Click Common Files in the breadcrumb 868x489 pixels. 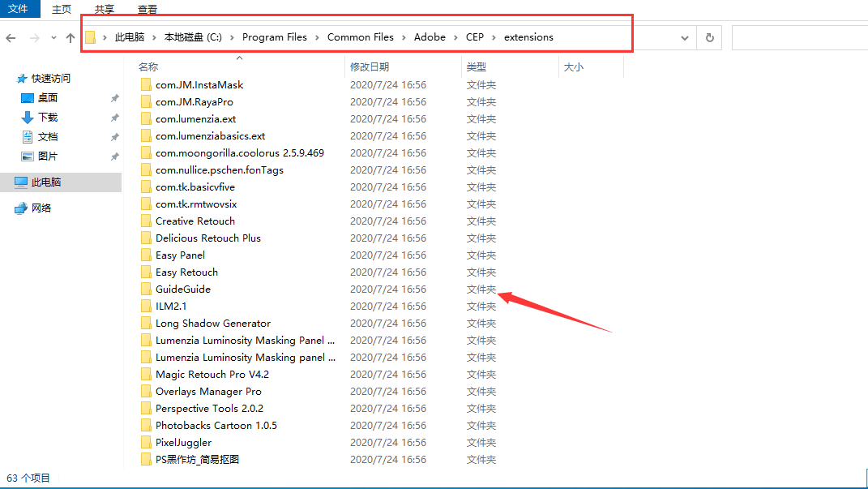[x=361, y=37]
